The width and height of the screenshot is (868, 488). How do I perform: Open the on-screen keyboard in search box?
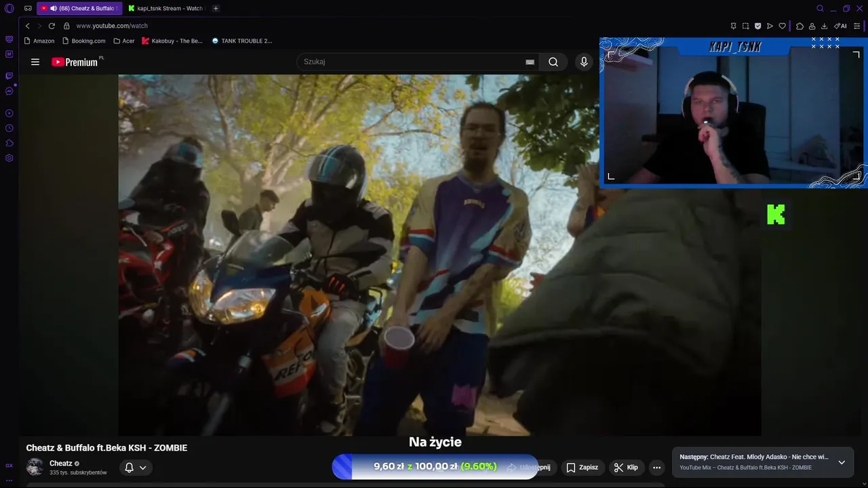click(530, 62)
